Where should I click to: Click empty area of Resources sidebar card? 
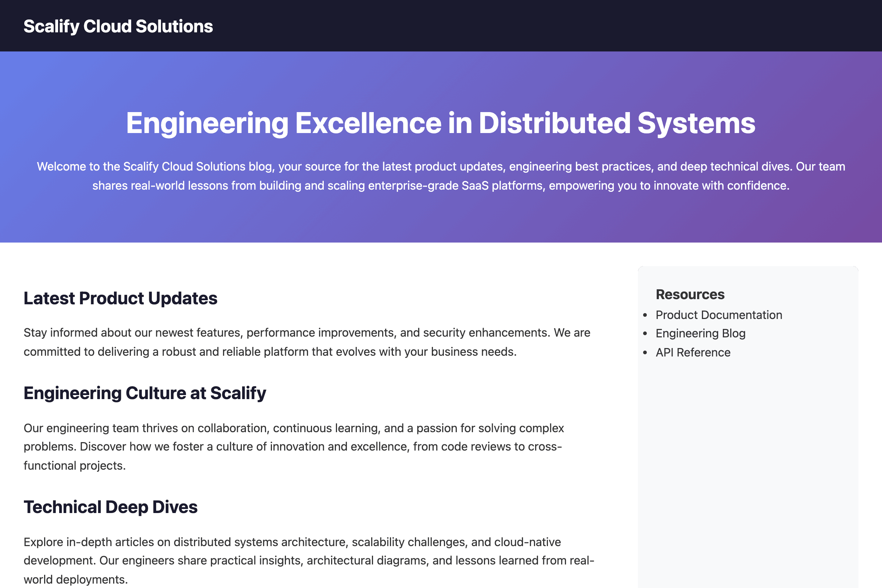click(748, 469)
